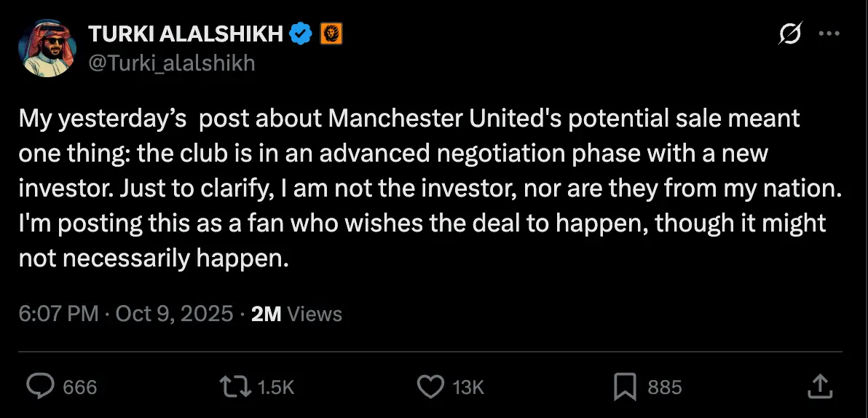View the 2M Views analytics

(296, 314)
